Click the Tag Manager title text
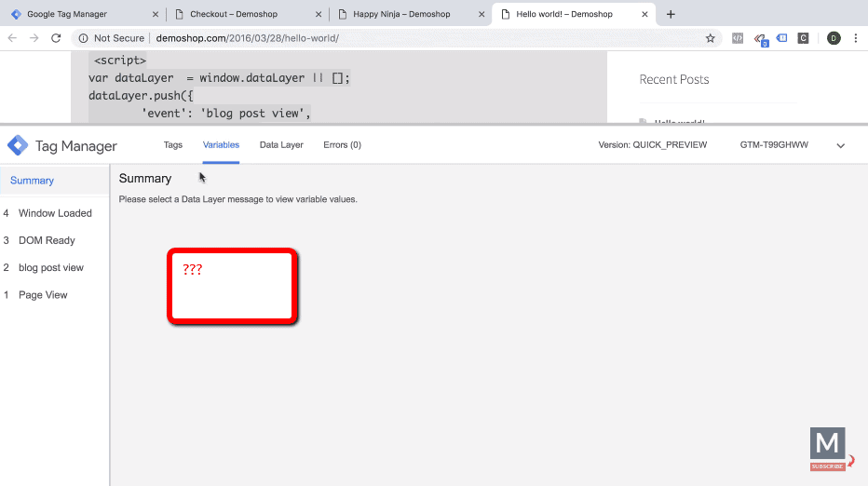 (76, 146)
